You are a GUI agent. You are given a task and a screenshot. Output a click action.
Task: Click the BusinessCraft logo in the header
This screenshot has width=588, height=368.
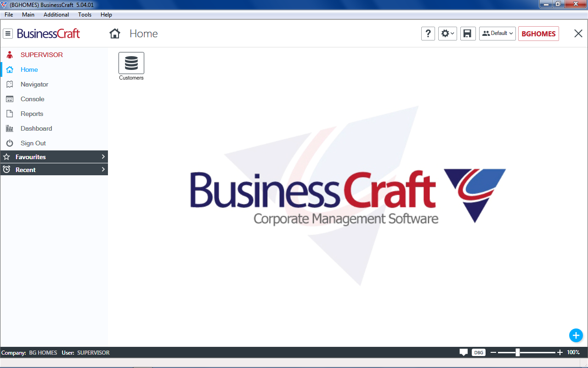[x=48, y=34]
